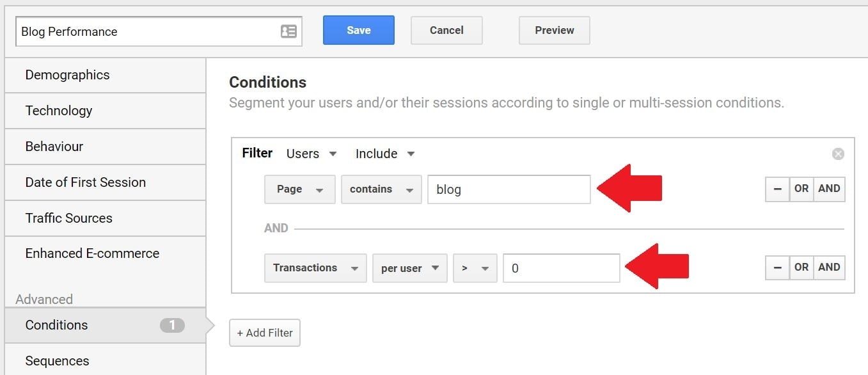Click the contact card icon in name field

click(x=288, y=31)
